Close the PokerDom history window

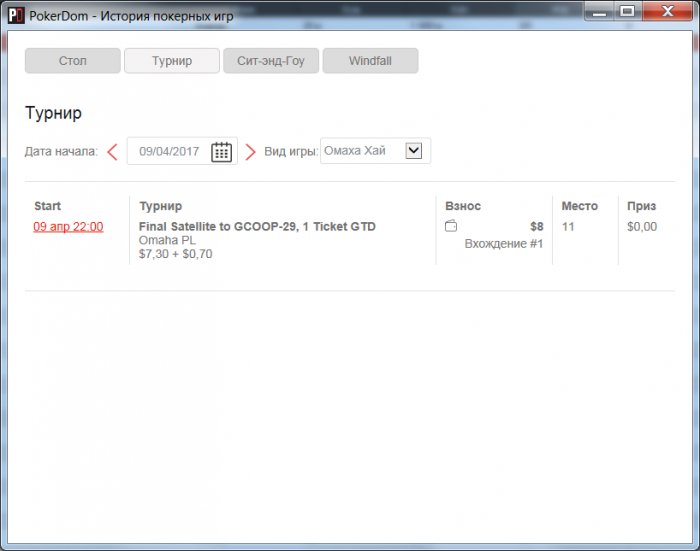tap(667, 11)
